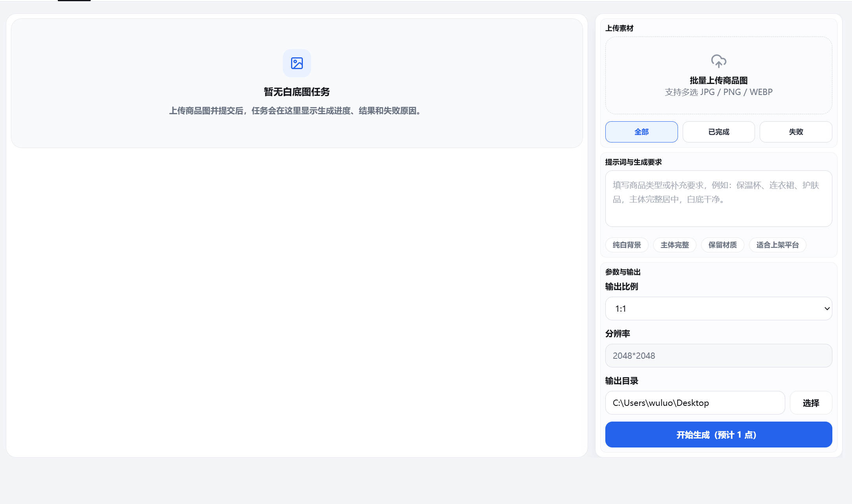This screenshot has width=852, height=504.
Task: Click the 分辨率 2048*2048 field
Action: click(x=718, y=356)
